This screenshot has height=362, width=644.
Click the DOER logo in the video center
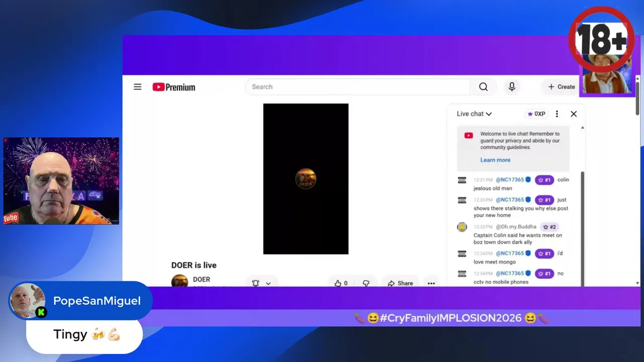tap(306, 179)
